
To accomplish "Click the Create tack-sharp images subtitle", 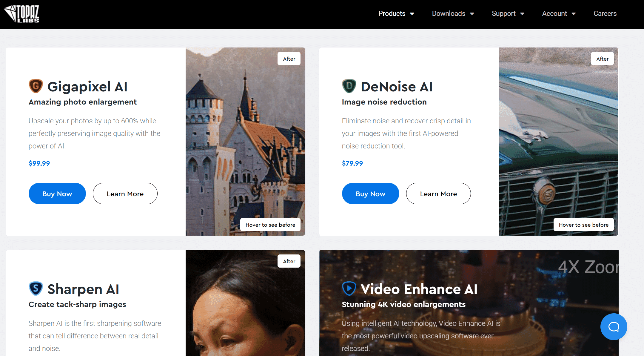I will point(77,304).
